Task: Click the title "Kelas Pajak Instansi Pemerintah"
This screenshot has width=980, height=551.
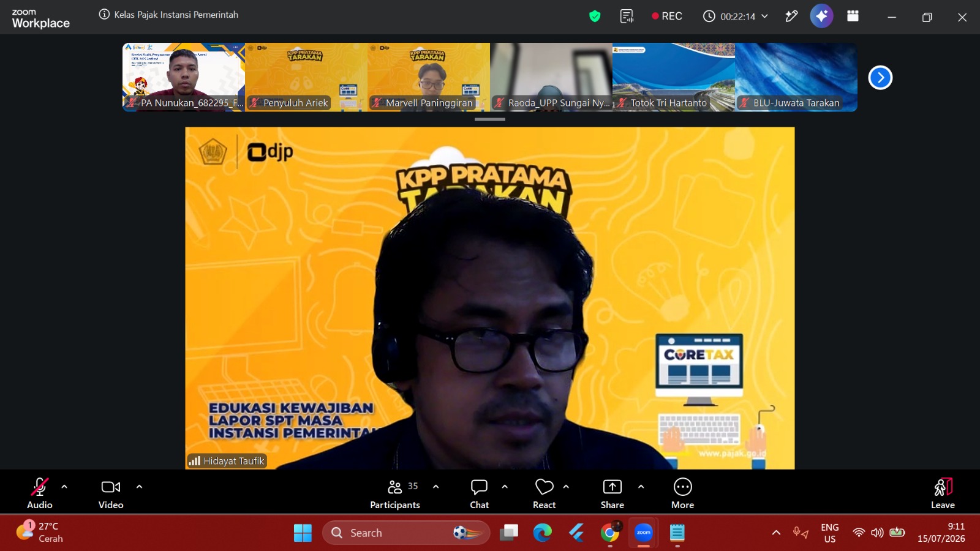Action: tap(176, 15)
